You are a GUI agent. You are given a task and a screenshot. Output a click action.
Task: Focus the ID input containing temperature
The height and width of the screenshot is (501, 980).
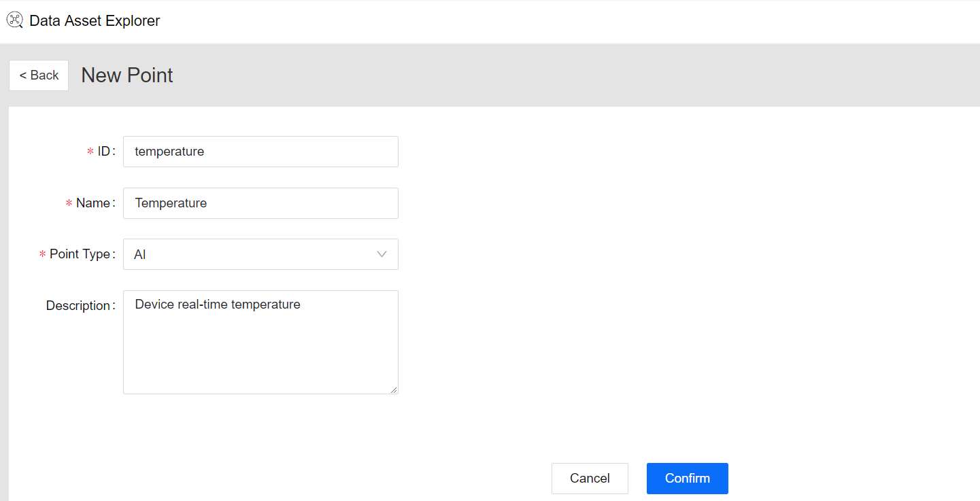point(260,152)
